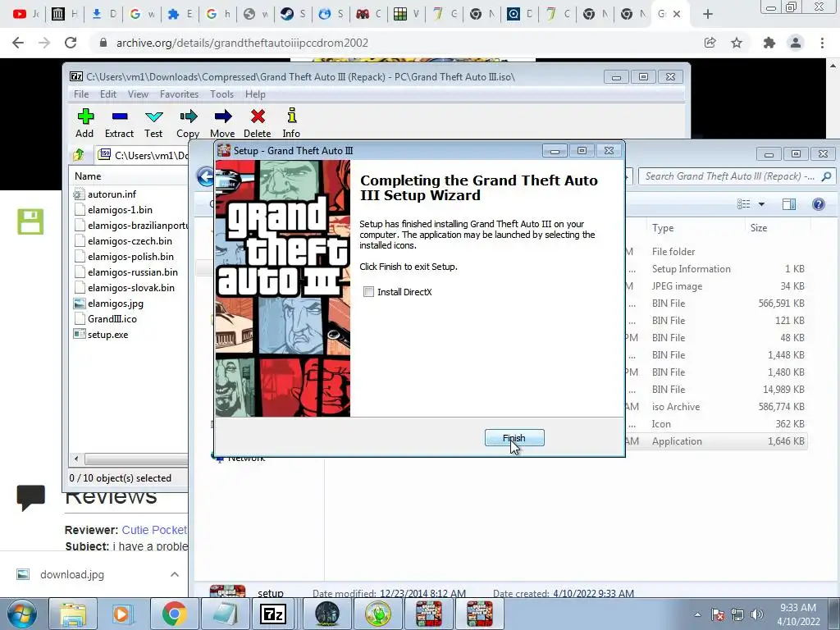
Task: Select elamigos-polish.bin file
Action: pyautogui.click(x=130, y=257)
